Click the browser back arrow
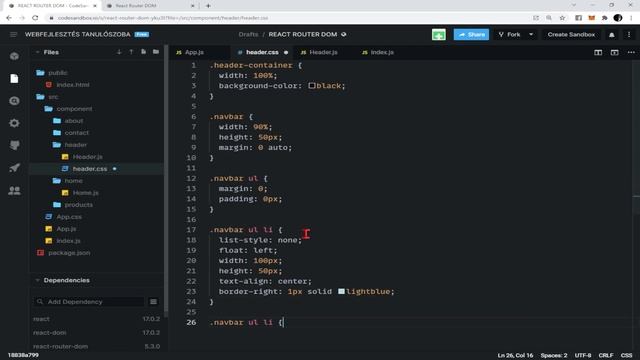Viewport: 640px width, 360px height. tap(9, 18)
